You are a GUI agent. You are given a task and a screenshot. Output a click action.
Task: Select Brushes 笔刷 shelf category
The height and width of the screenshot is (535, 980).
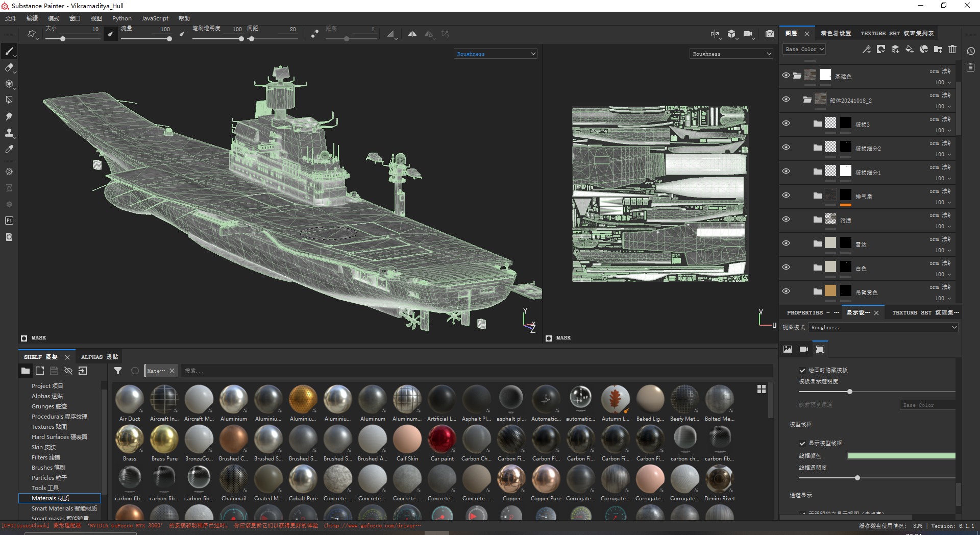coord(48,468)
